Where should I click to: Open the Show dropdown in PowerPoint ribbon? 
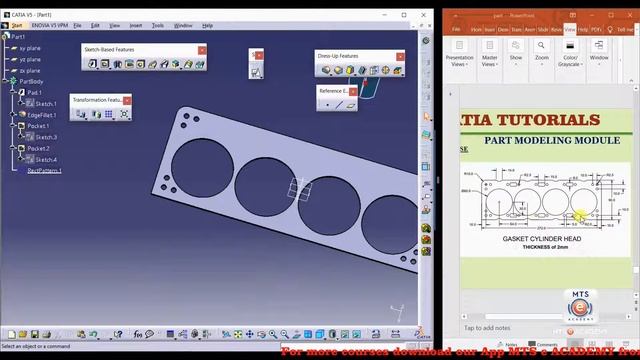[516, 54]
